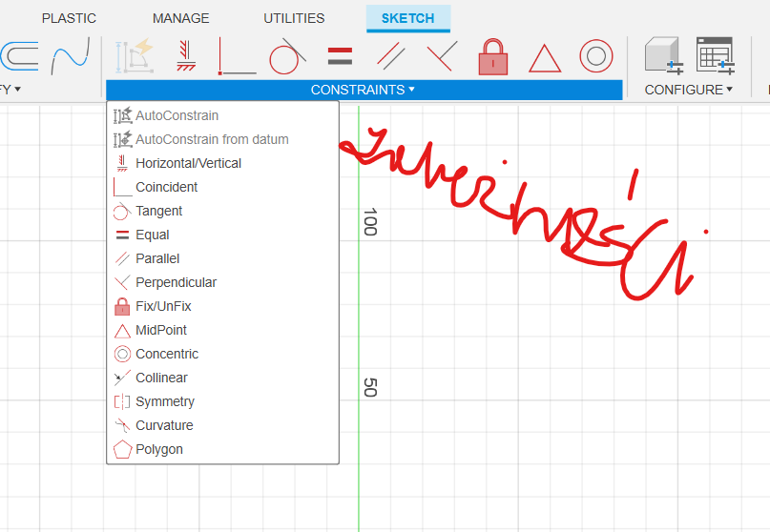Select the Equal constraint toolbar icon
This screenshot has width=770, height=532.
[340, 56]
